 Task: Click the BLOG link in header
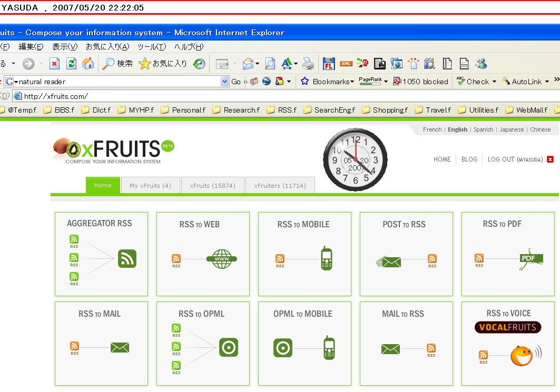click(469, 159)
